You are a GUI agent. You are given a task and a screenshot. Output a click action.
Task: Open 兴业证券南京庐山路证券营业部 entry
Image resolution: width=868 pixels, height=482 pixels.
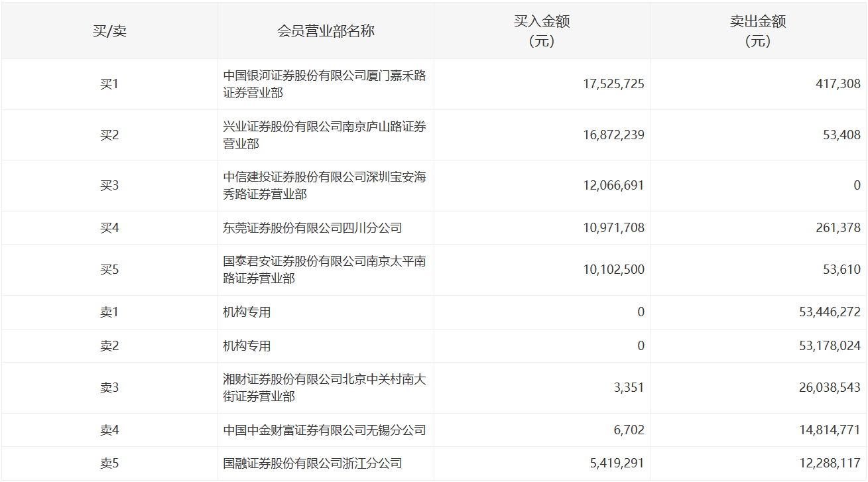pos(325,135)
